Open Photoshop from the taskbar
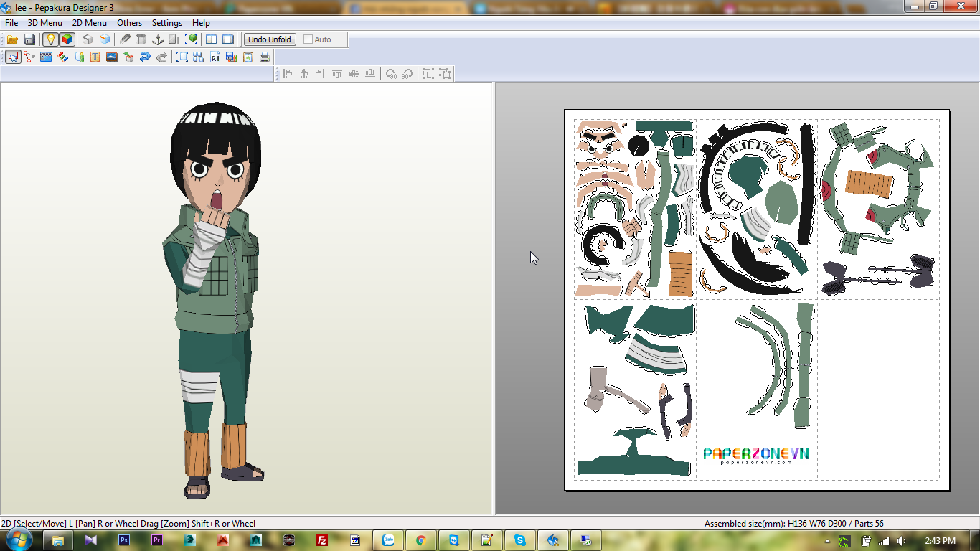 coord(124,540)
